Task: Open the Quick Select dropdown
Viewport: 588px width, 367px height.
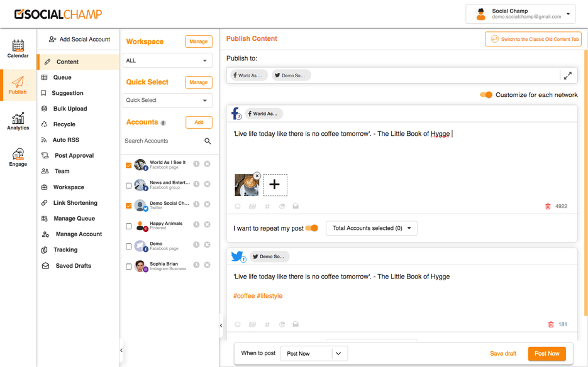Action: pos(167,100)
